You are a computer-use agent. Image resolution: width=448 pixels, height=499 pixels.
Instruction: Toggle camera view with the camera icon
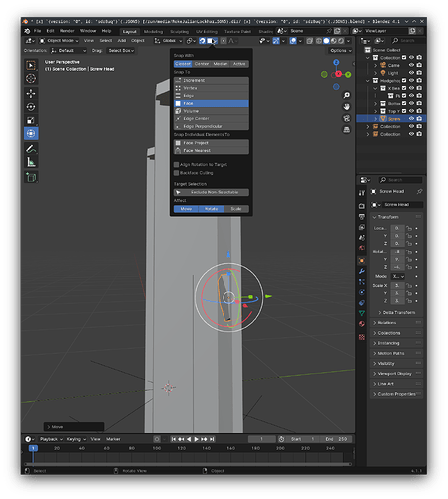(x=346, y=118)
